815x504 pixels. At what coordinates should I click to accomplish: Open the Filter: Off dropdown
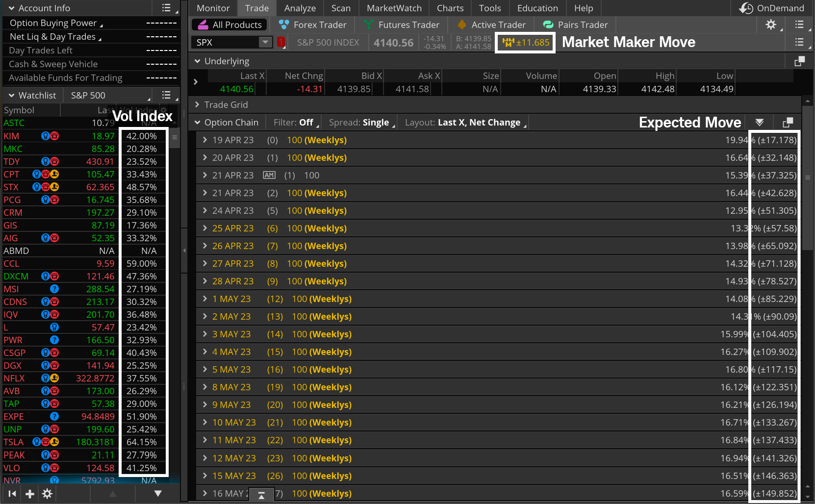[296, 122]
